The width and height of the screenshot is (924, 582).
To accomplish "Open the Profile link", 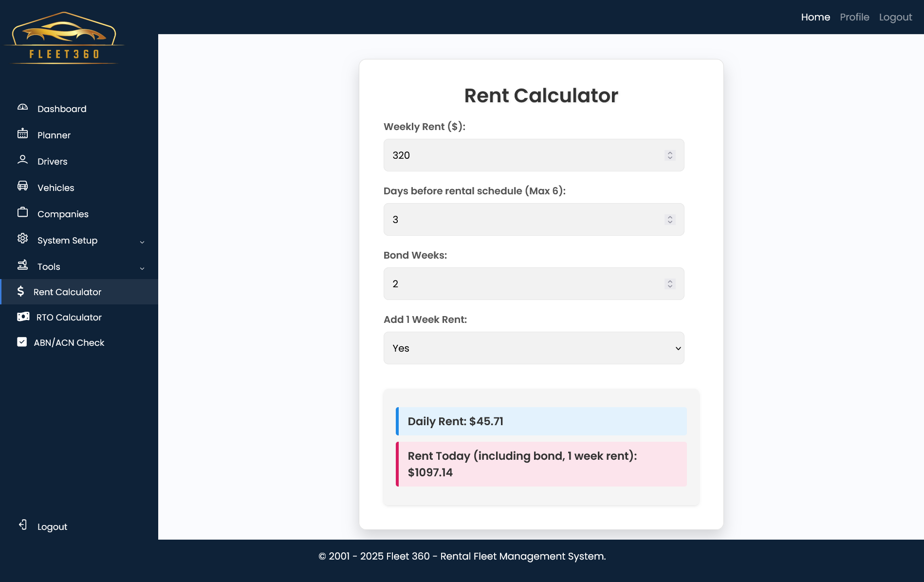I will (854, 17).
